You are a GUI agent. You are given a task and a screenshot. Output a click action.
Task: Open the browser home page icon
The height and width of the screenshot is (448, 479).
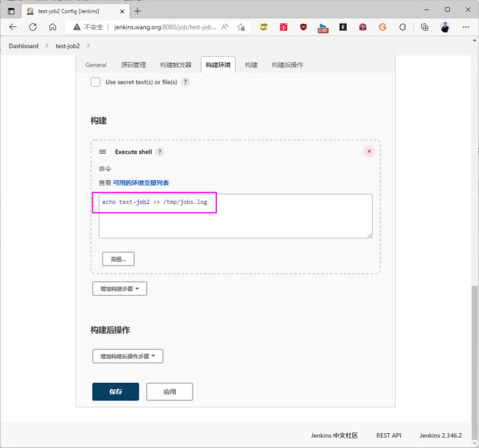pyautogui.click(x=53, y=27)
